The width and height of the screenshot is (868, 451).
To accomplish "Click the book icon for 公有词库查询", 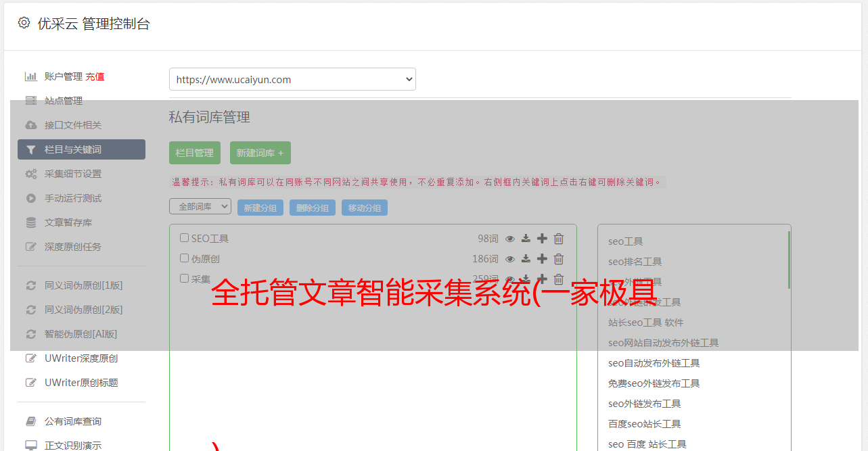I will (30, 421).
